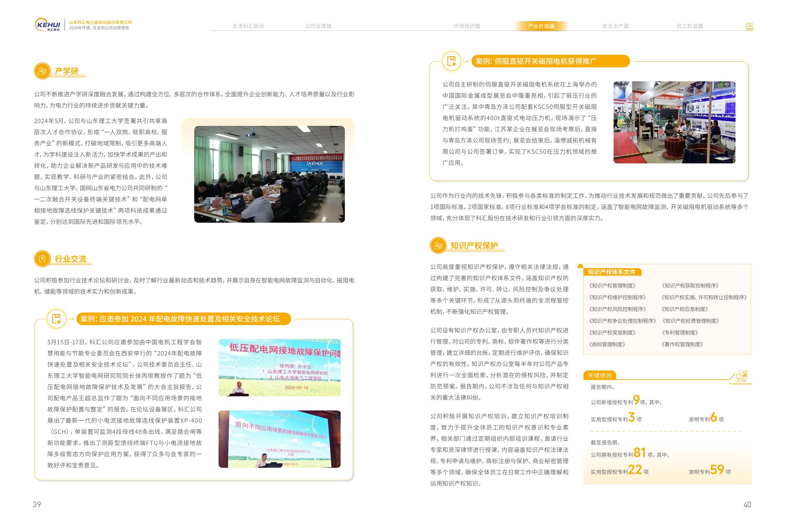Navigate to 员工权益篇 tab

[690, 26]
